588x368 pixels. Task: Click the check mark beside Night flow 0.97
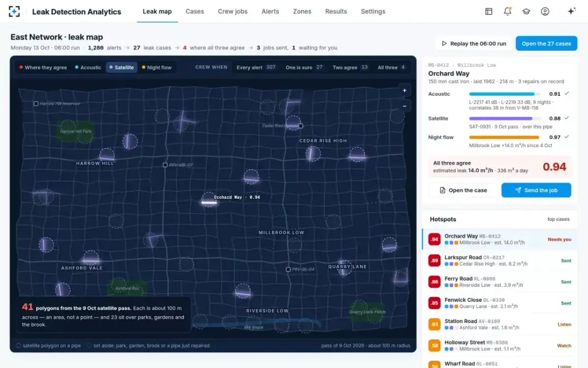(x=566, y=137)
